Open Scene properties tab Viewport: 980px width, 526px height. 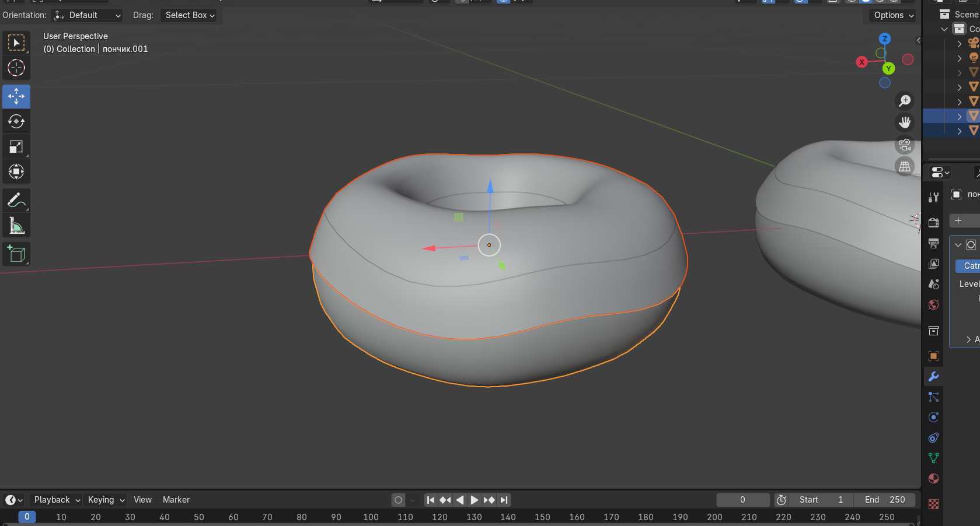(x=934, y=284)
